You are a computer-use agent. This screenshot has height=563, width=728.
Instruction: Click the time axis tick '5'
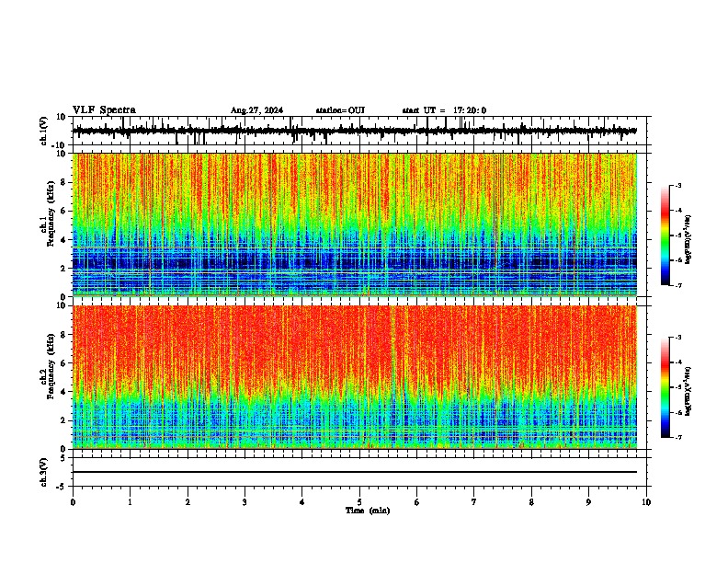(x=359, y=502)
